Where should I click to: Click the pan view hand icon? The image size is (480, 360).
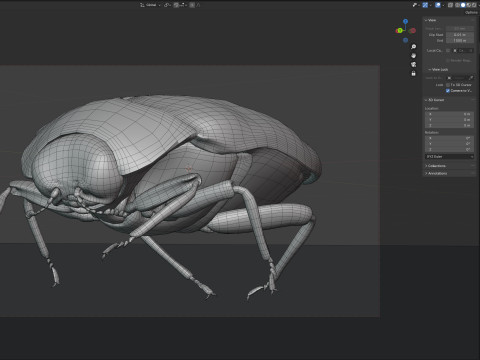[413, 56]
